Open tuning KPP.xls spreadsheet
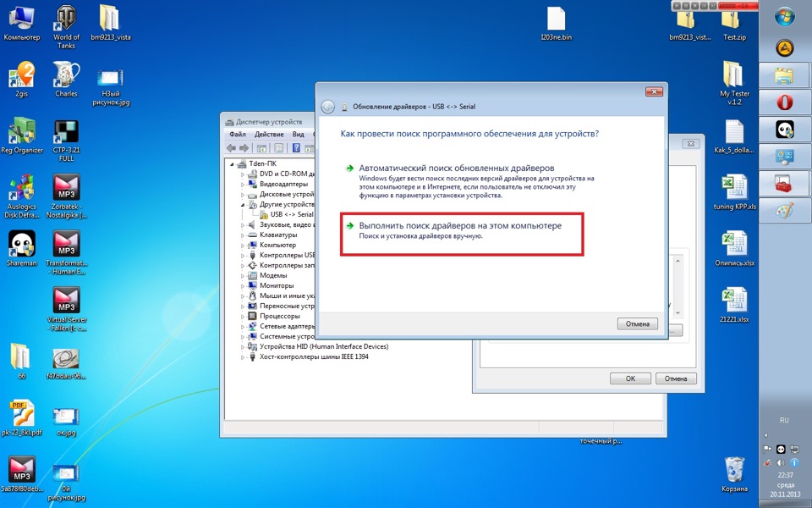Screen dimensions: 812x508 coord(734,193)
